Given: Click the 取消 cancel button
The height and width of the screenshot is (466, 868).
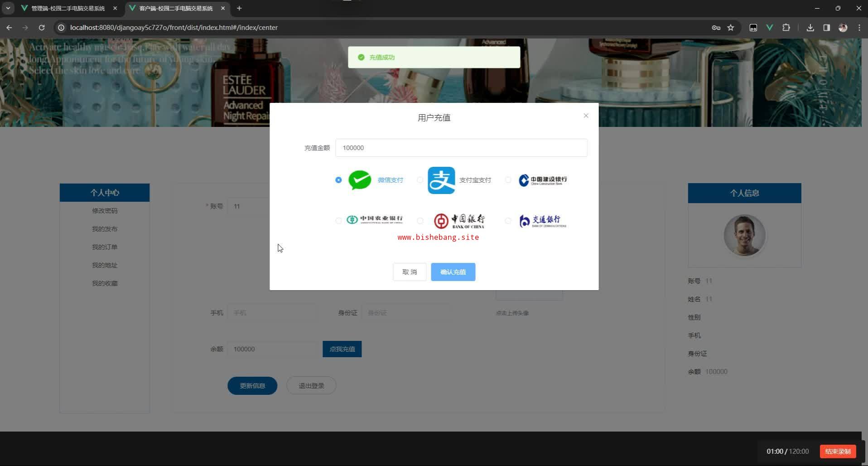Looking at the screenshot, I should tap(410, 272).
